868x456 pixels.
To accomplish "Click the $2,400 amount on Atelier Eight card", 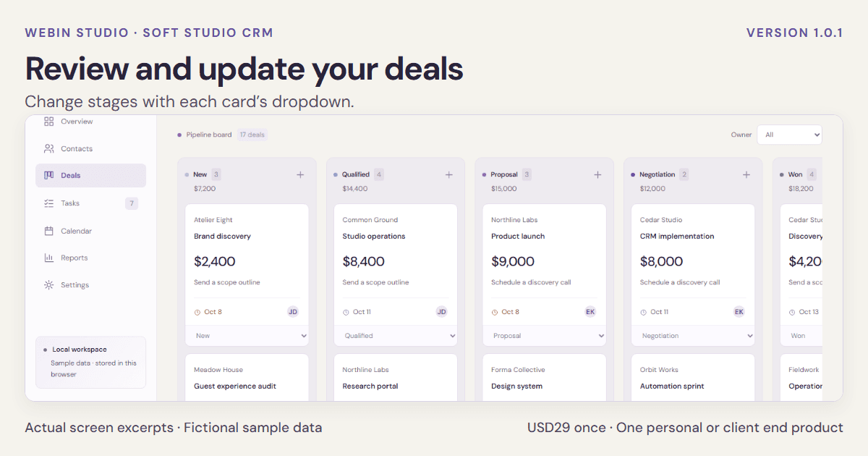I will 215,261.
